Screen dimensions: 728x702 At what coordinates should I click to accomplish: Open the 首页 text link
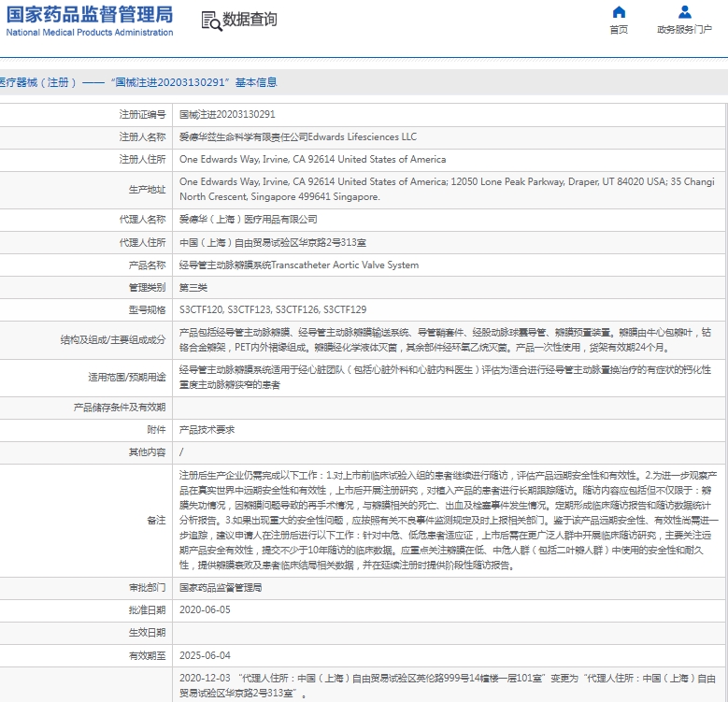[x=619, y=30]
